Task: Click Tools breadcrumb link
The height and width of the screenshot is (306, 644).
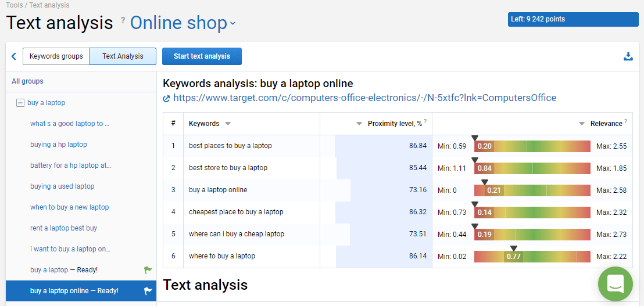Action: (15, 5)
